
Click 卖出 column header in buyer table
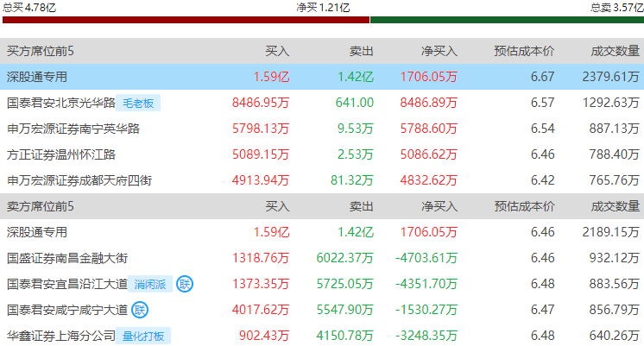pyautogui.click(x=362, y=51)
